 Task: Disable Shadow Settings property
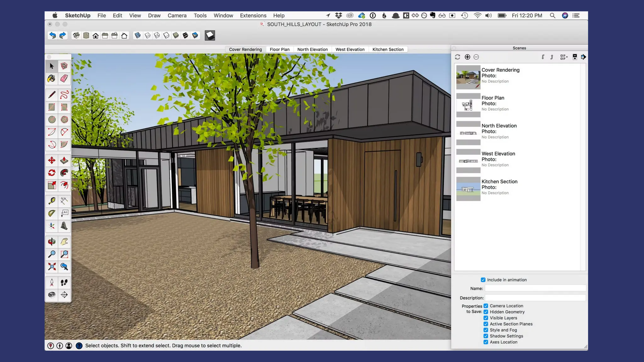486,336
